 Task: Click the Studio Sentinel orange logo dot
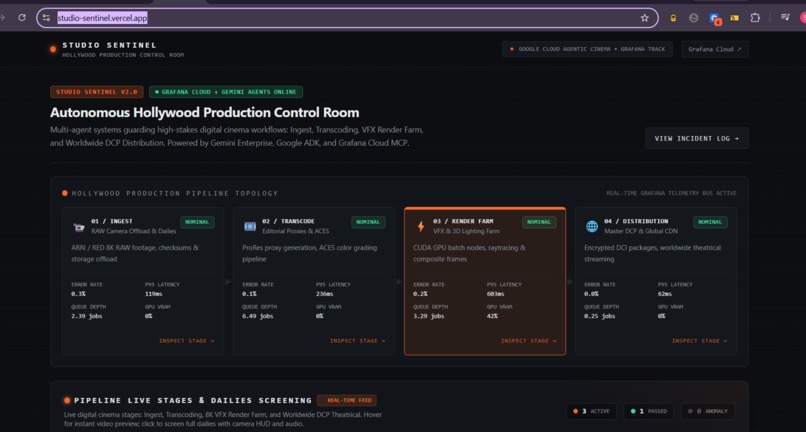(x=53, y=49)
